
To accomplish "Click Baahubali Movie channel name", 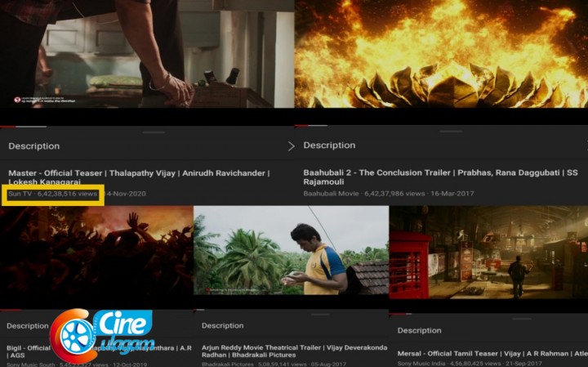I will [x=331, y=194].
